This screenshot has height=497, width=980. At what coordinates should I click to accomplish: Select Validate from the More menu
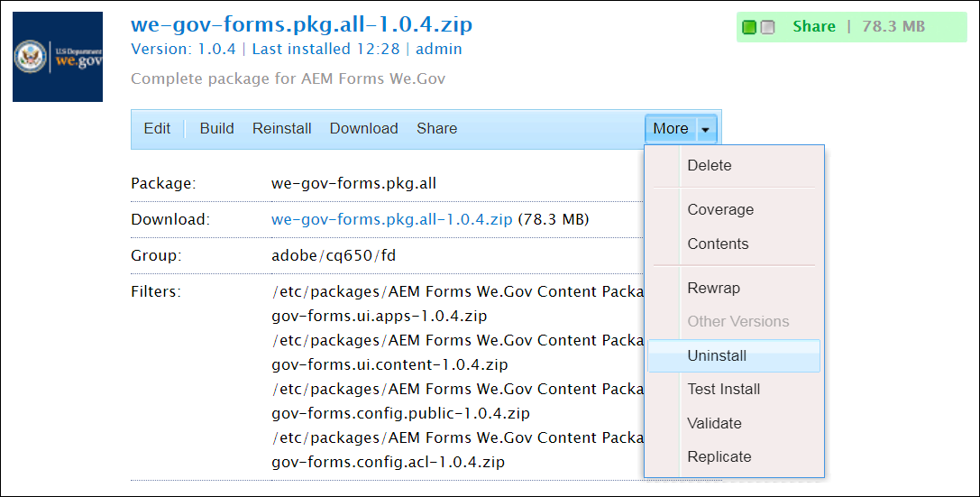pos(734,423)
